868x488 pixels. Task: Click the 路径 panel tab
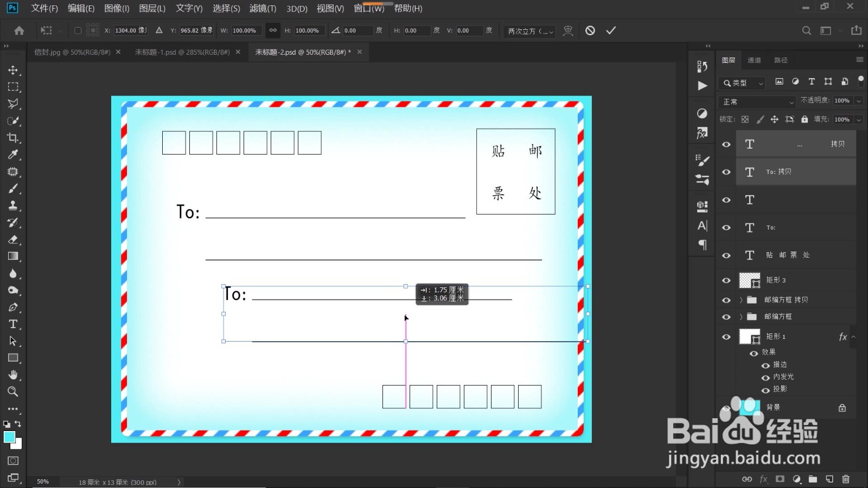[781, 60]
